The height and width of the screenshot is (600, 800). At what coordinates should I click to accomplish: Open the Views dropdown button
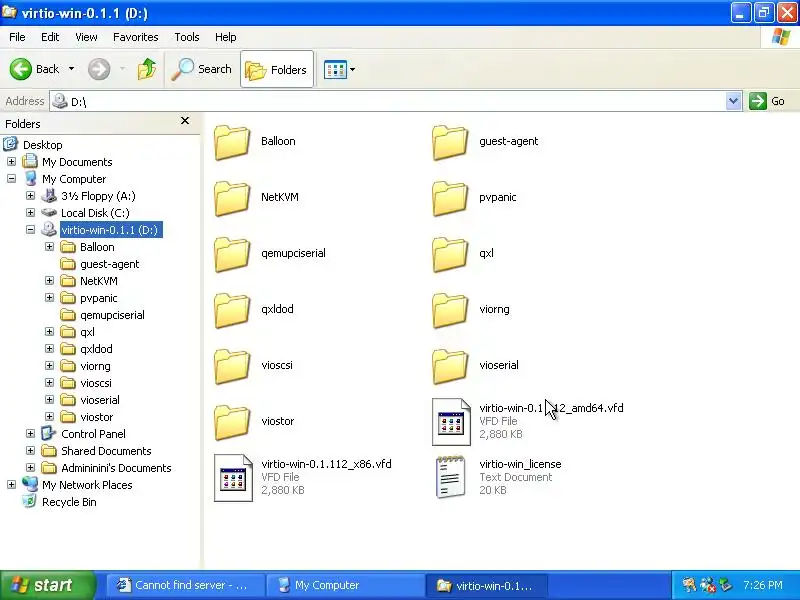click(339, 69)
